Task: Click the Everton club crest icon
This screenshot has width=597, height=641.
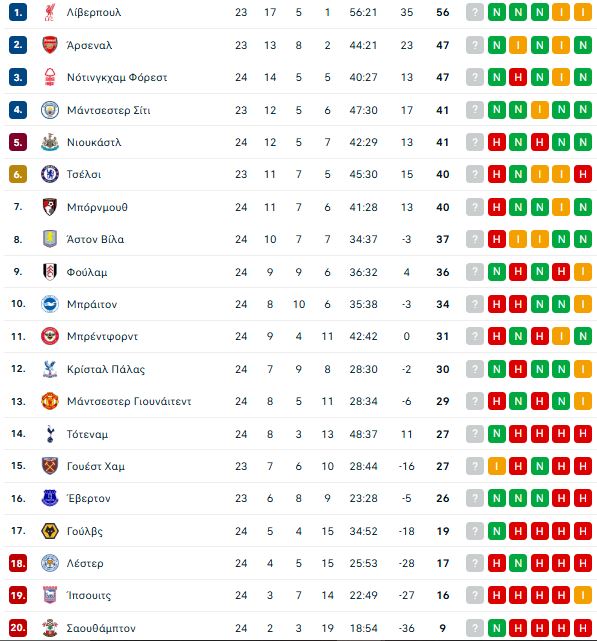Action: click(x=50, y=498)
